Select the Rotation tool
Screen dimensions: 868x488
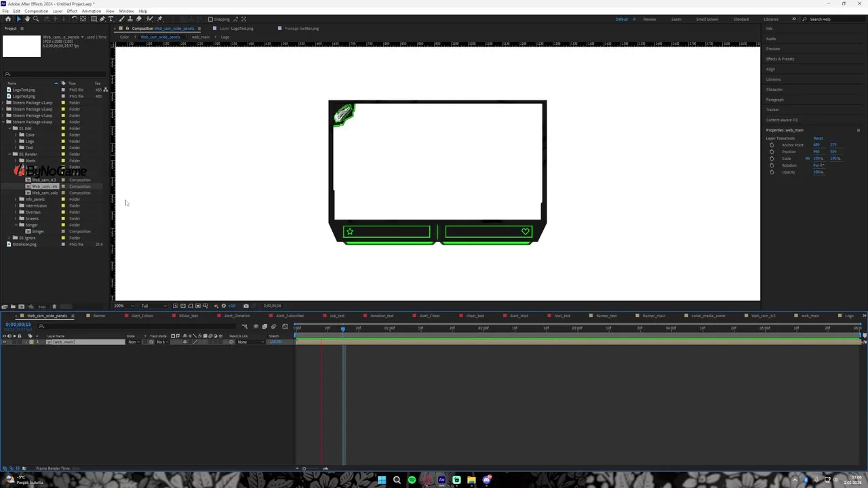(x=74, y=19)
